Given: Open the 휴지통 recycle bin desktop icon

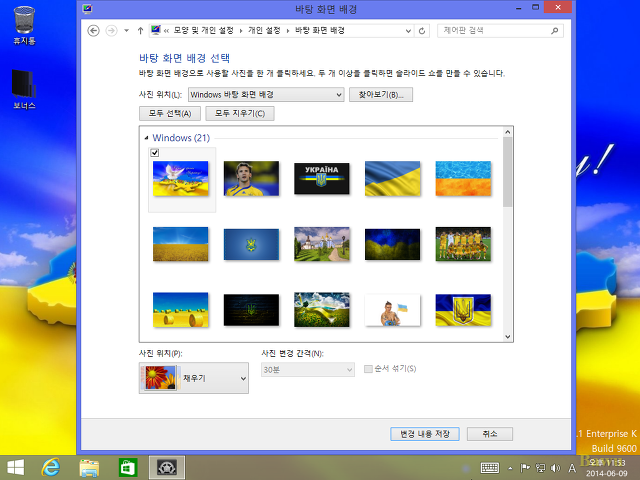Looking at the screenshot, I should (x=24, y=25).
